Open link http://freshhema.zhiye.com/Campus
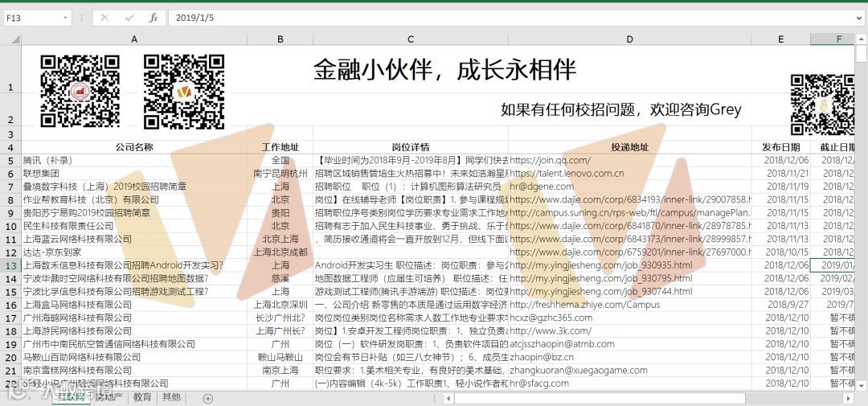 point(585,305)
